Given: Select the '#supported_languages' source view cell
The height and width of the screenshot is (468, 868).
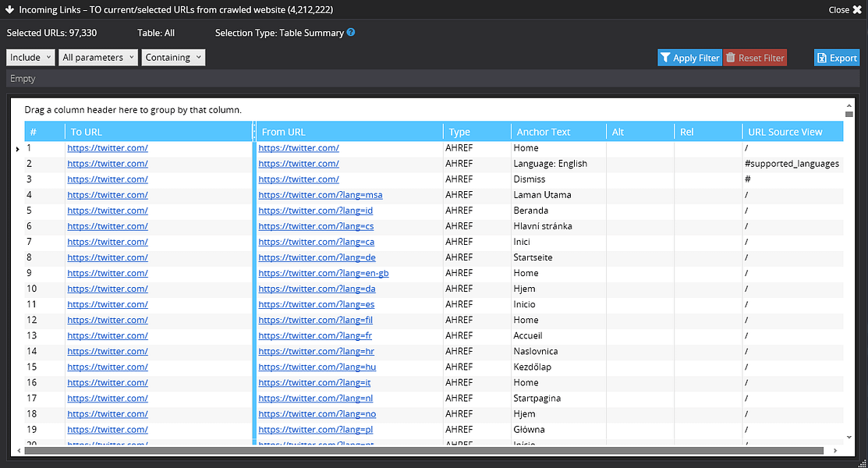Looking at the screenshot, I should tap(792, 163).
